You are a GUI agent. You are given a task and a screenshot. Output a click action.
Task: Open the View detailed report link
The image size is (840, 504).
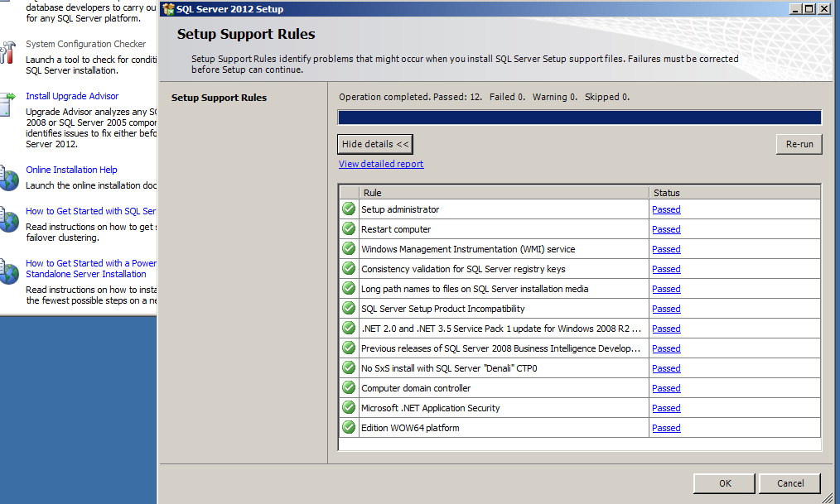click(x=381, y=164)
